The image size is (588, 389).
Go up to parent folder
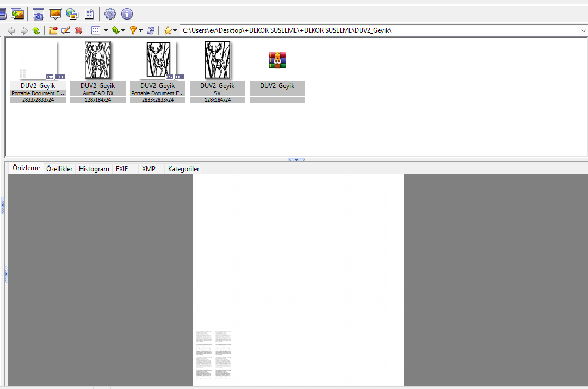click(36, 30)
